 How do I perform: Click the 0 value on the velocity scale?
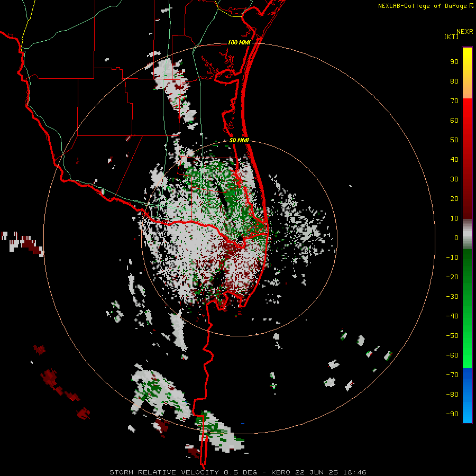coord(456,238)
